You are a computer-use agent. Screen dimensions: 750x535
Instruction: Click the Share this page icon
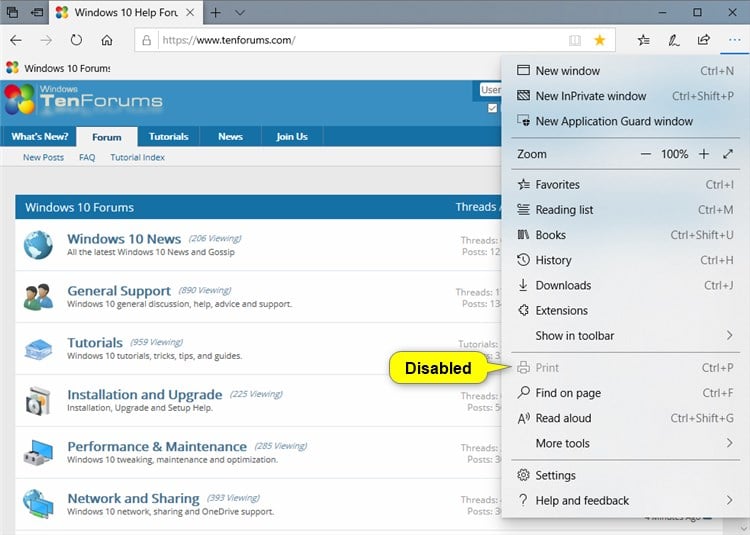click(x=704, y=40)
